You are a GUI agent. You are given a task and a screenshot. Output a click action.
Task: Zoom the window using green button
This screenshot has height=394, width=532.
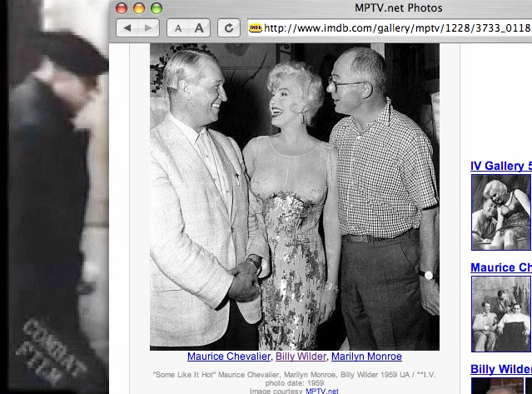(x=156, y=8)
